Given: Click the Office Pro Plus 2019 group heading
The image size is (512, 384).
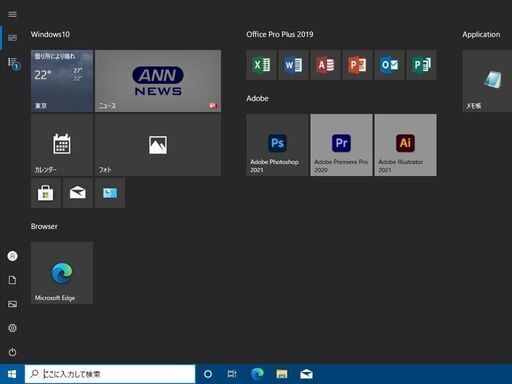Looking at the screenshot, I should click(x=280, y=34).
